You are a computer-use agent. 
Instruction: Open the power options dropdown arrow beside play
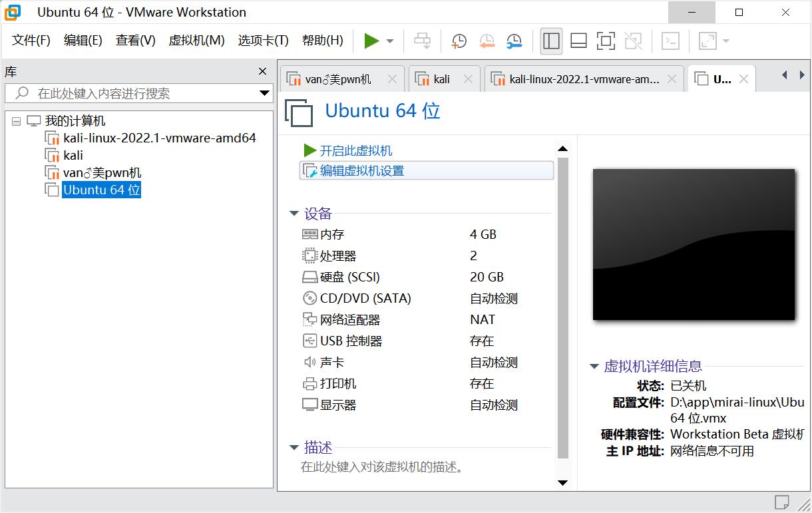(390, 41)
